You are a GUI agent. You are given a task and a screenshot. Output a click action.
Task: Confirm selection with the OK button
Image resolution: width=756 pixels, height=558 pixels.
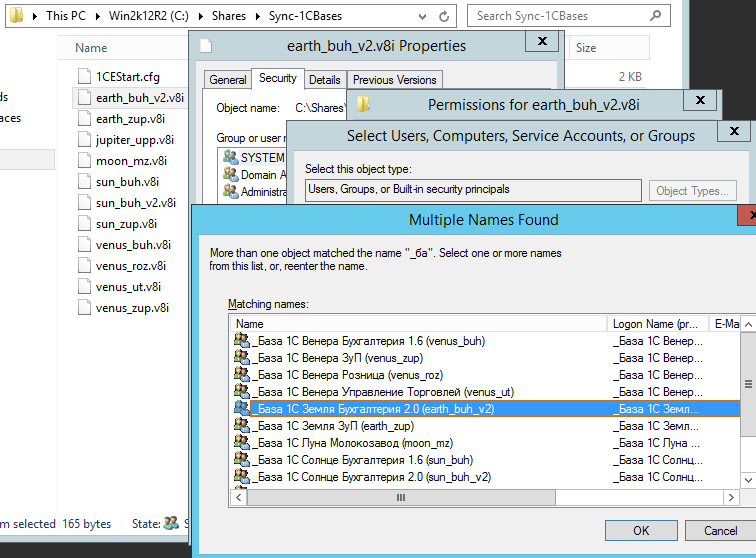641,531
